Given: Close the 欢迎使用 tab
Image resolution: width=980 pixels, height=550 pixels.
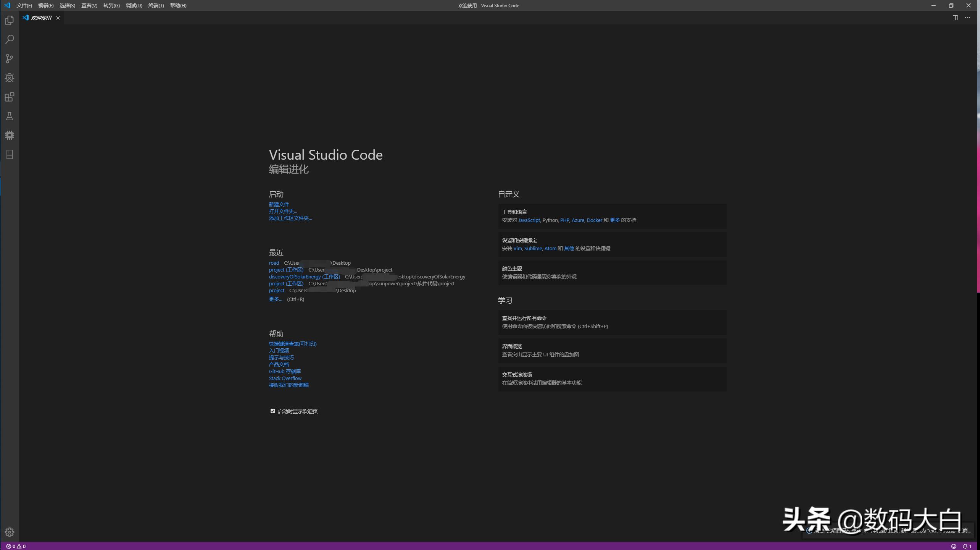Looking at the screenshot, I should (x=58, y=18).
